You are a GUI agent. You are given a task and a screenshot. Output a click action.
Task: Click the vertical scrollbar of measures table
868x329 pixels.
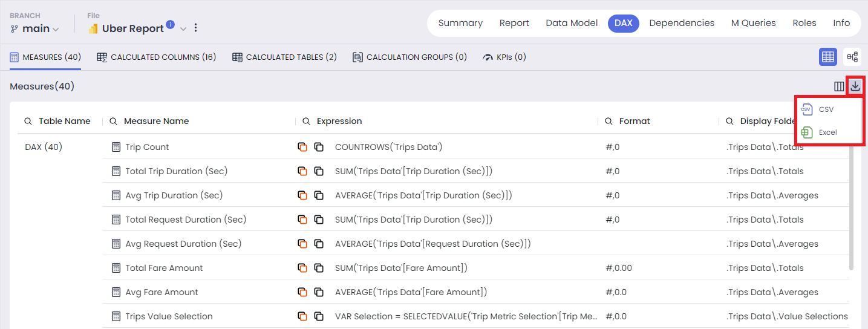pos(852,206)
